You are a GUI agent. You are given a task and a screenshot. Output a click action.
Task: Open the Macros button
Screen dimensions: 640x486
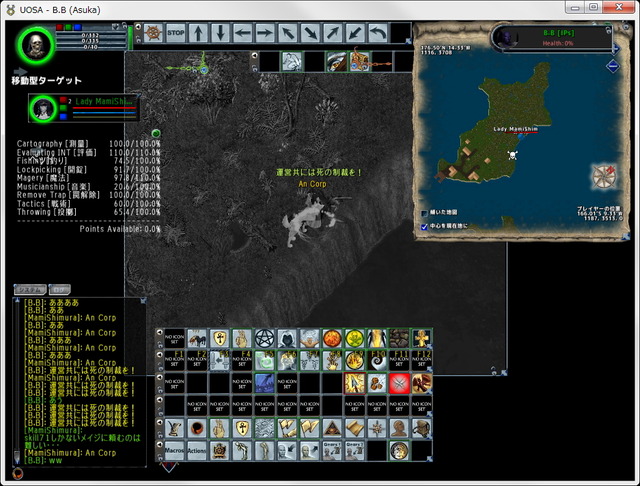coord(174,450)
